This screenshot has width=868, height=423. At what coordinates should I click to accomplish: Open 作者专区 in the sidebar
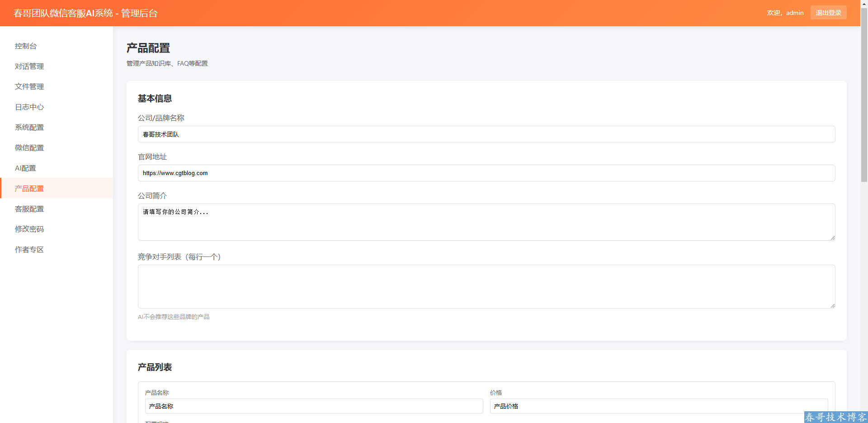pos(29,250)
